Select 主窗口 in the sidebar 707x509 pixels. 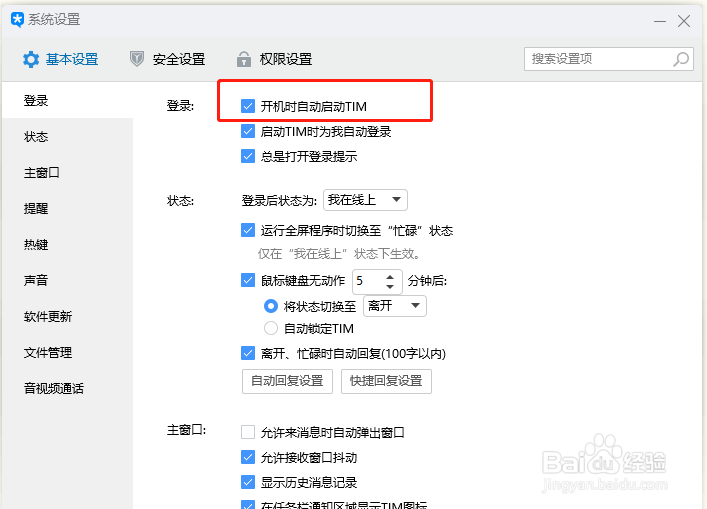[68, 173]
